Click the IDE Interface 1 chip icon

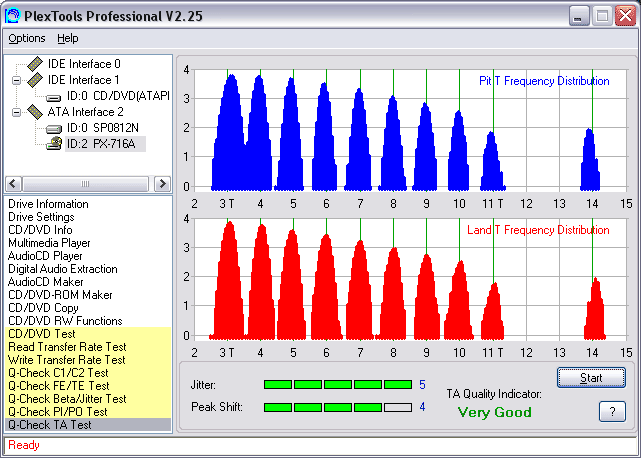[35, 80]
